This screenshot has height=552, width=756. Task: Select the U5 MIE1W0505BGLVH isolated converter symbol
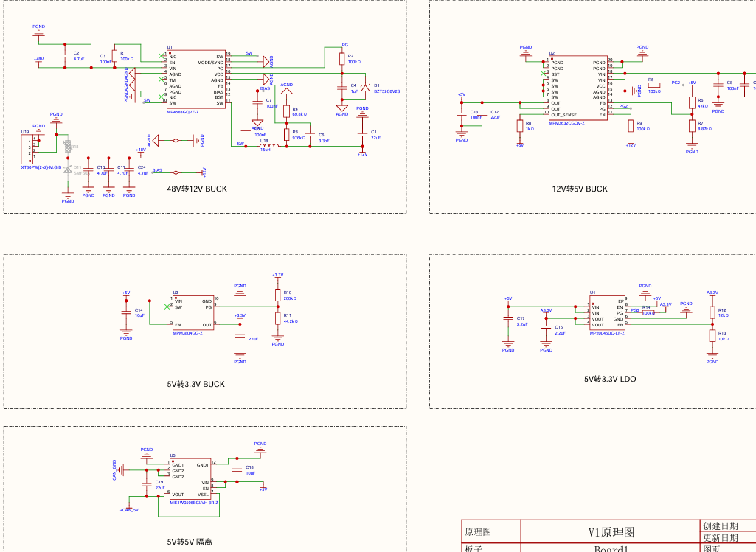[190, 479]
